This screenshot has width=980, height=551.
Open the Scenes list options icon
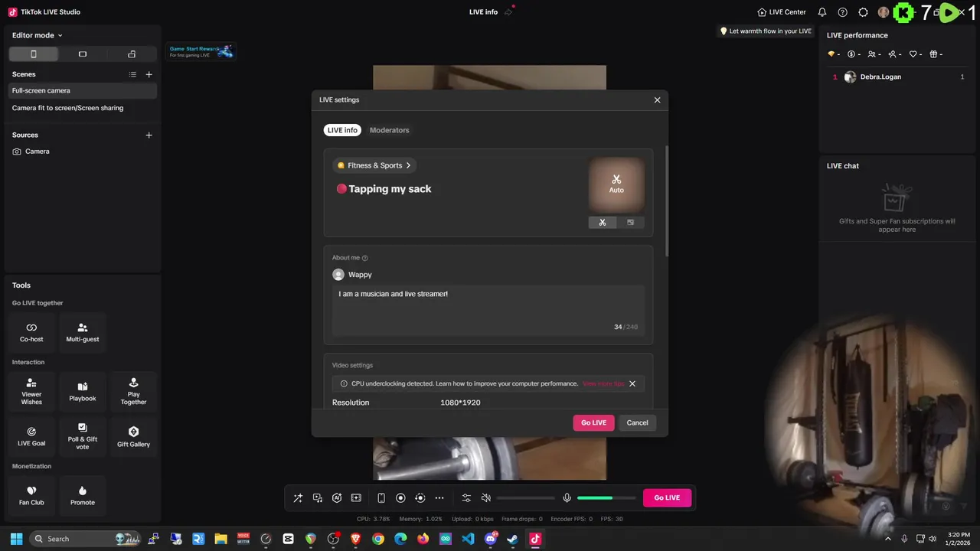(132, 74)
